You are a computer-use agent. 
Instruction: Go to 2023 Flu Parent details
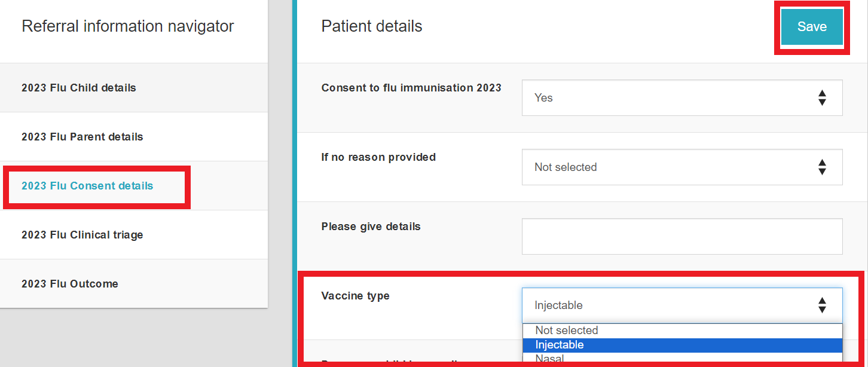[82, 137]
